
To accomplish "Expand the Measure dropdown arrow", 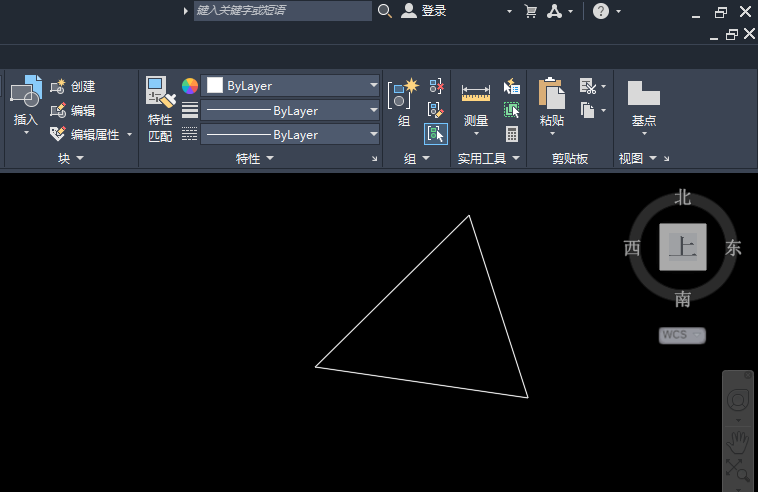I will tap(476, 133).
